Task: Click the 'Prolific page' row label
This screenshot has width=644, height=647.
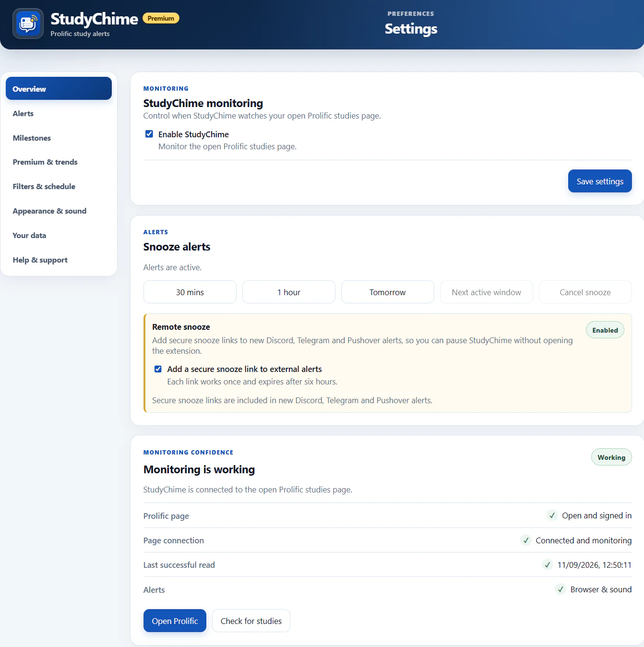Action: (x=166, y=516)
